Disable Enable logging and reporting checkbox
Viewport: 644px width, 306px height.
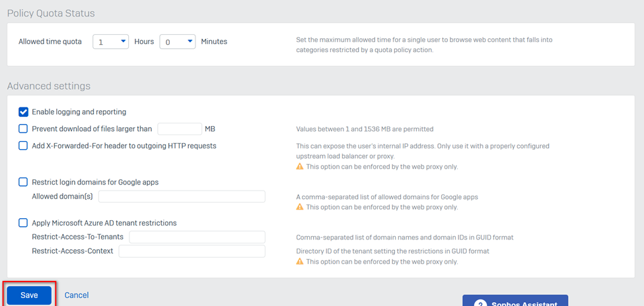pyautogui.click(x=23, y=112)
